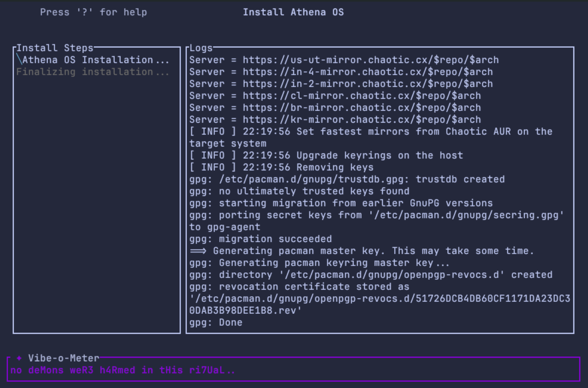
Task: Open the in-4-mirror.chaotic.cx server URL
Action: coord(367,72)
